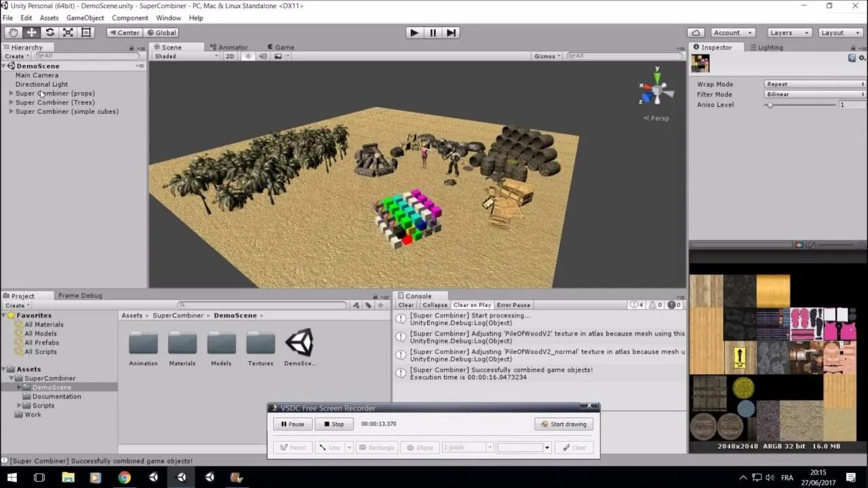The height and width of the screenshot is (488, 868).
Task: Select the Hand tool
Action: tap(13, 33)
